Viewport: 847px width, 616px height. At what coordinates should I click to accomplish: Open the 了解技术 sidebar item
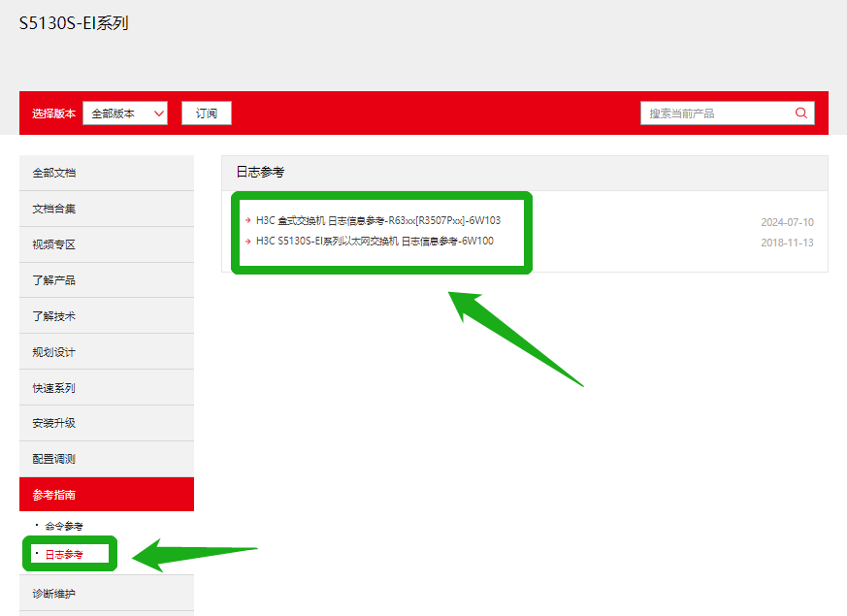[x=107, y=316]
